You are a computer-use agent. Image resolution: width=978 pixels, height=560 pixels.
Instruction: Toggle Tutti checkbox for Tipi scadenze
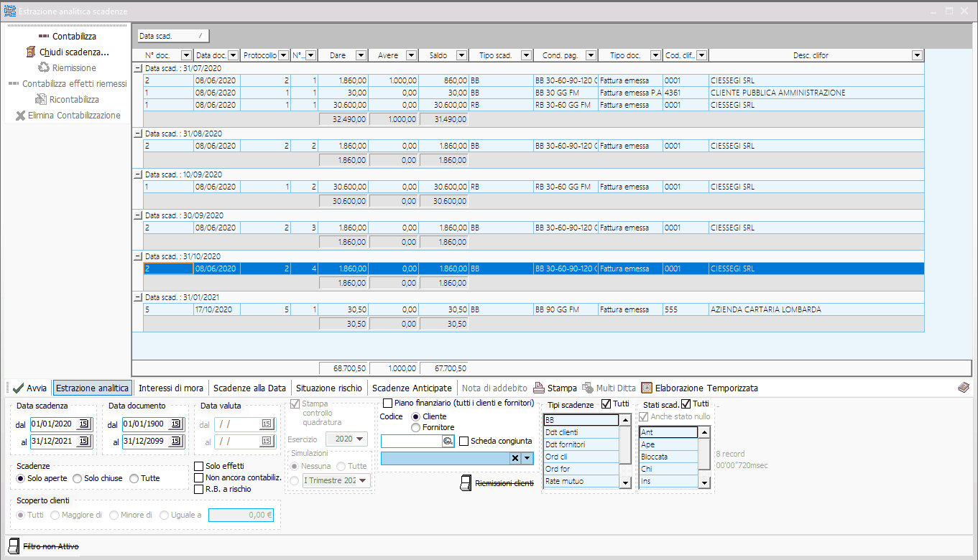point(606,403)
